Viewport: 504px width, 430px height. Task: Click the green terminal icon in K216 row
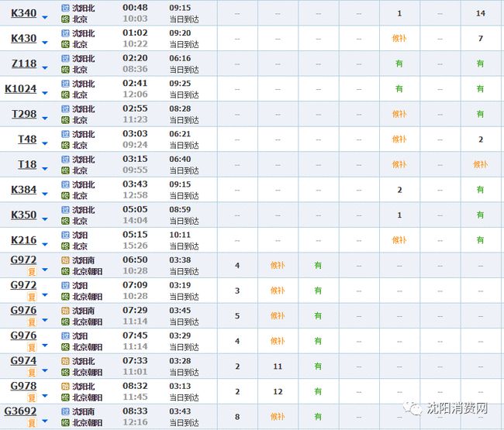(66, 246)
